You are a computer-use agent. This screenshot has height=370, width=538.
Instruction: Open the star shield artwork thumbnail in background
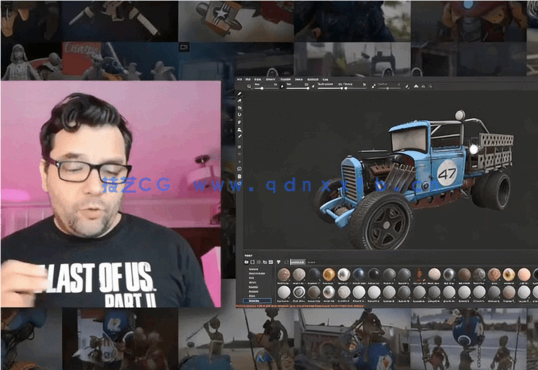(x=236, y=21)
